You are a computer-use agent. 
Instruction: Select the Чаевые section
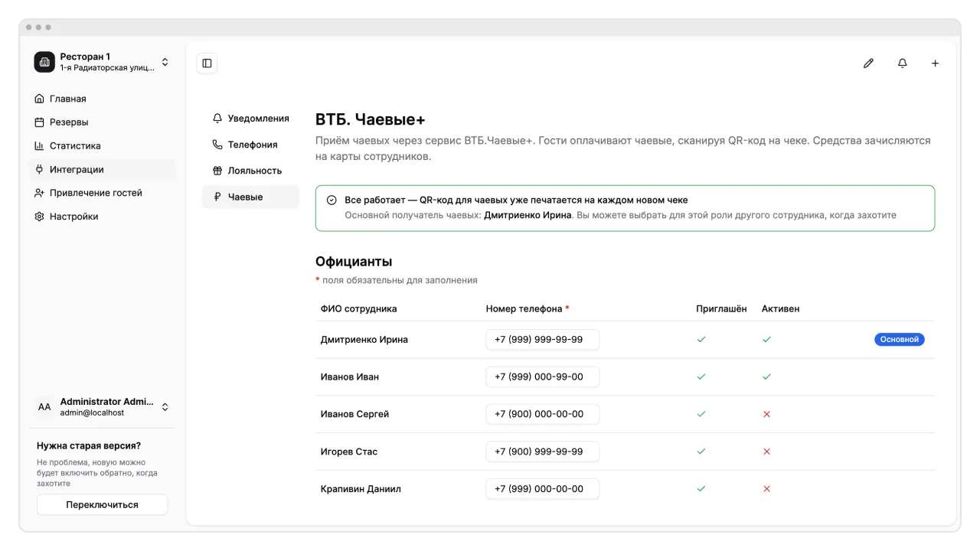tap(251, 197)
